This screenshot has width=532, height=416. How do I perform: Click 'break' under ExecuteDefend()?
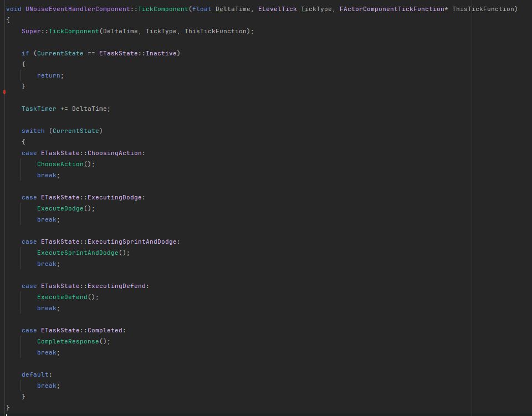(x=47, y=308)
